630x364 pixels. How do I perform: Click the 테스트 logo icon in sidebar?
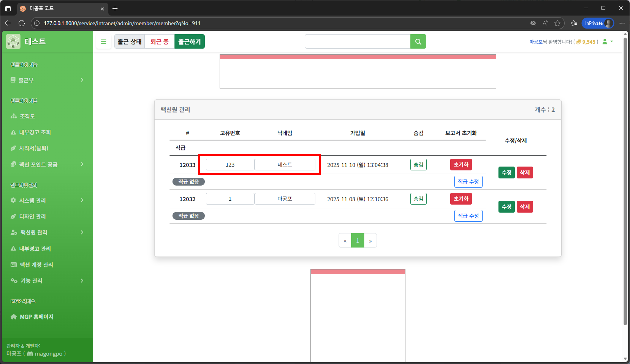(13, 41)
